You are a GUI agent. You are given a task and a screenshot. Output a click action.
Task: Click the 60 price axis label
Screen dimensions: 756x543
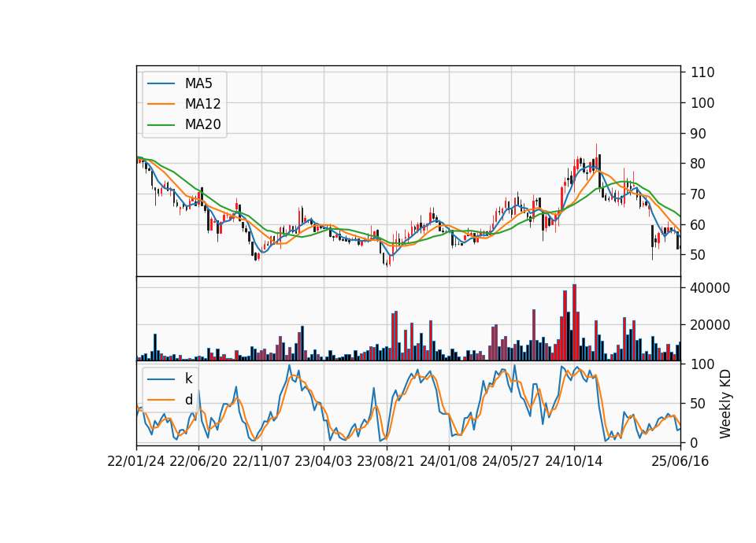699,224
